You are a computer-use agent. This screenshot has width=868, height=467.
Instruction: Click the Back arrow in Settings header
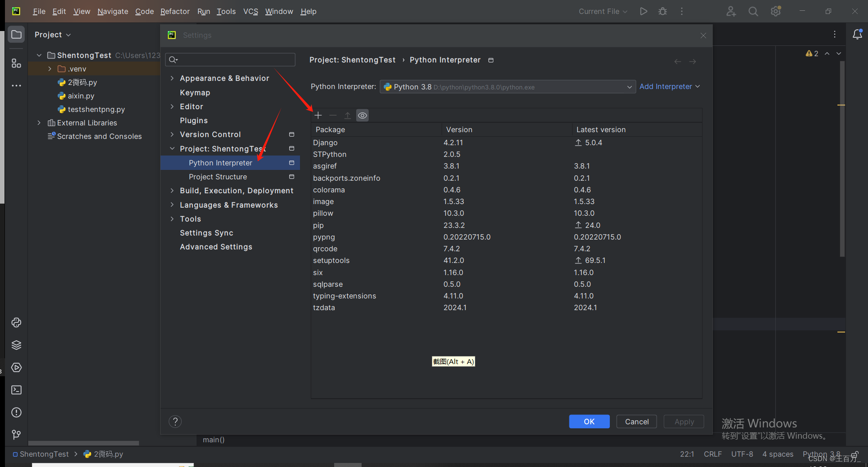point(678,62)
